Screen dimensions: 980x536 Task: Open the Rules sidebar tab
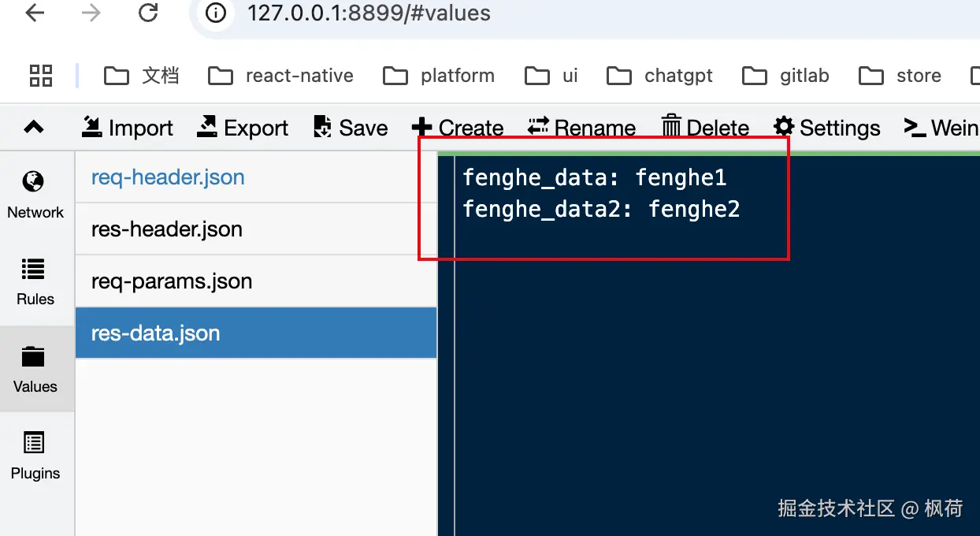(x=35, y=281)
